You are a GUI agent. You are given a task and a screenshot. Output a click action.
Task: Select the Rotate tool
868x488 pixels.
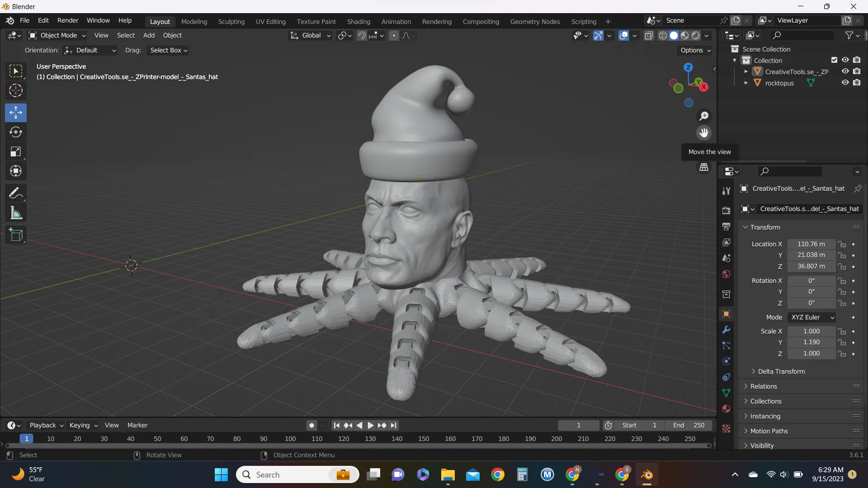click(16, 132)
